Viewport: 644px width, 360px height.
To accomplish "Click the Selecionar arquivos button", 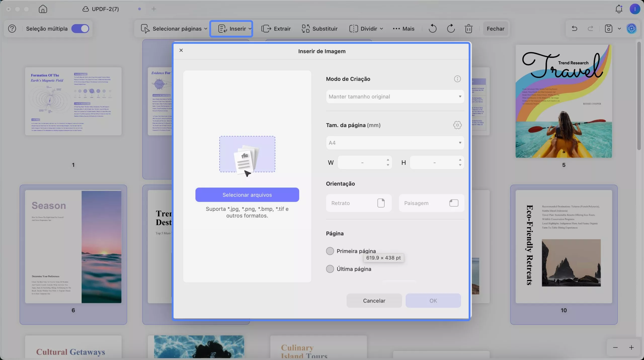I will 247,195.
